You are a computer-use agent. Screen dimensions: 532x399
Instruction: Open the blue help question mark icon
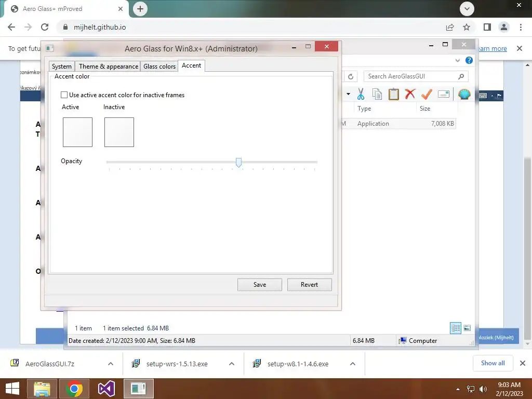click(469, 60)
